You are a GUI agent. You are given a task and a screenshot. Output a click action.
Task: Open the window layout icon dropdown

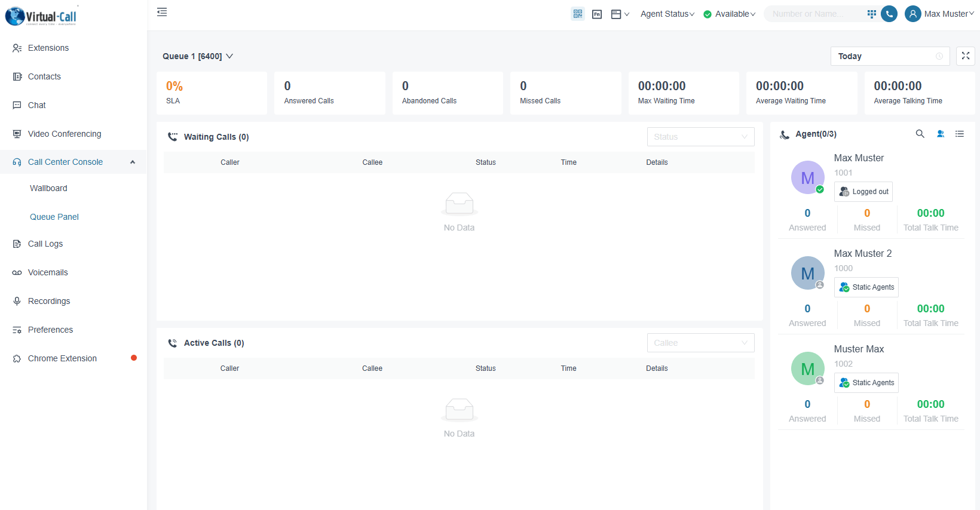(620, 14)
